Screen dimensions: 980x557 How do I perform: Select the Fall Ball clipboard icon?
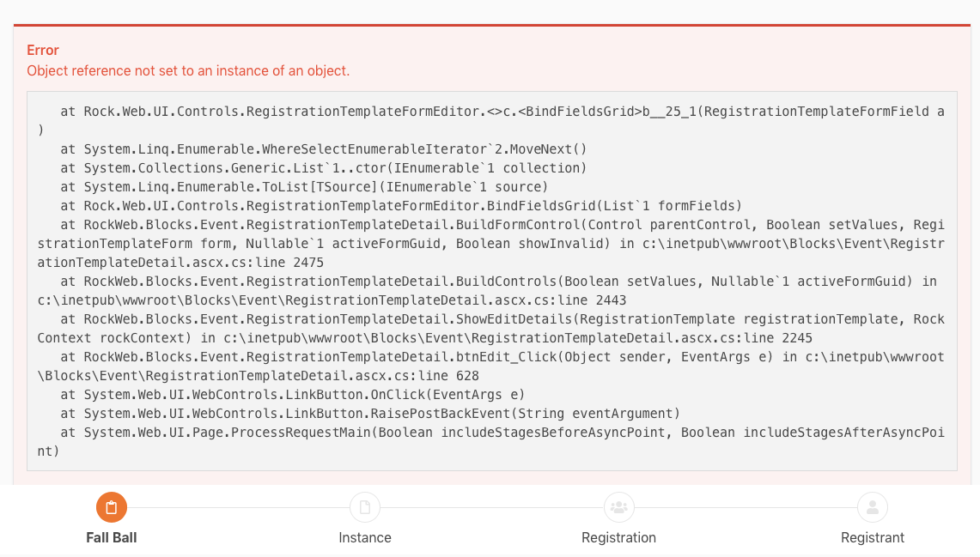(x=111, y=507)
